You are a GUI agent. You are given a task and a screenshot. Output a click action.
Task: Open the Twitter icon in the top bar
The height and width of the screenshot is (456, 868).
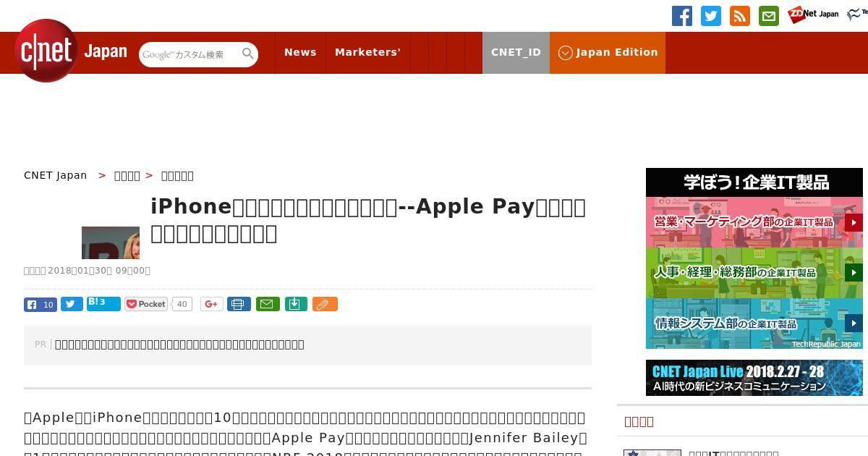click(711, 16)
